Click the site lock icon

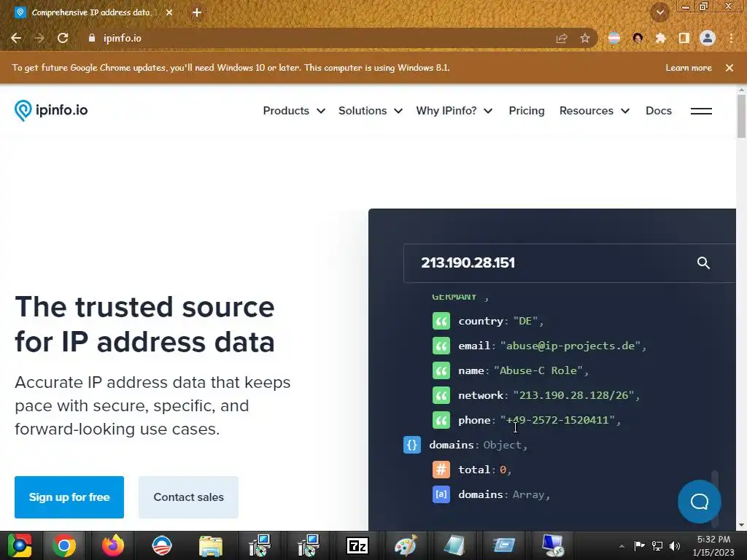(x=92, y=38)
